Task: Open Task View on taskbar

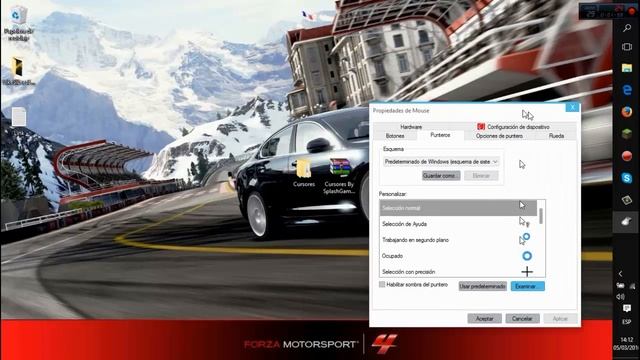Action: [627, 47]
